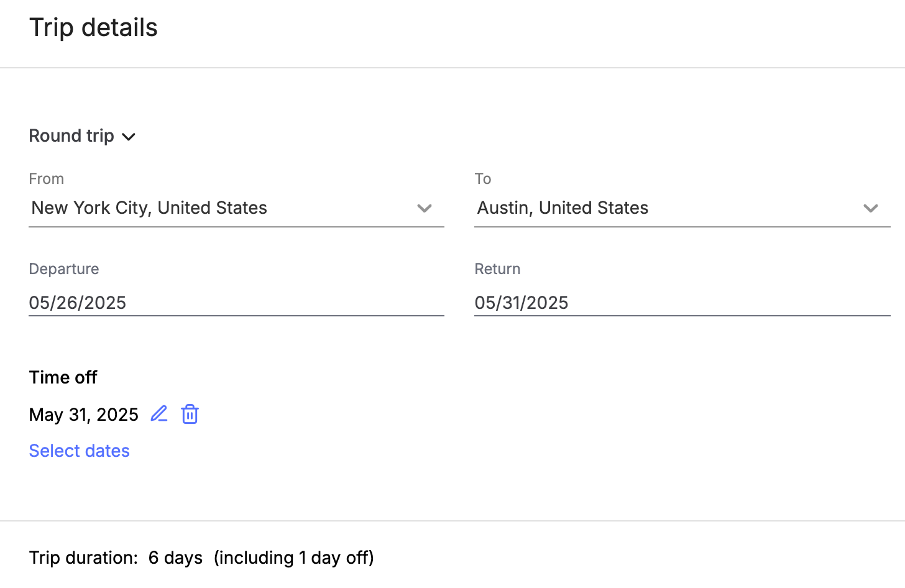Select the Austin, United States destination field

tap(682, 208)
